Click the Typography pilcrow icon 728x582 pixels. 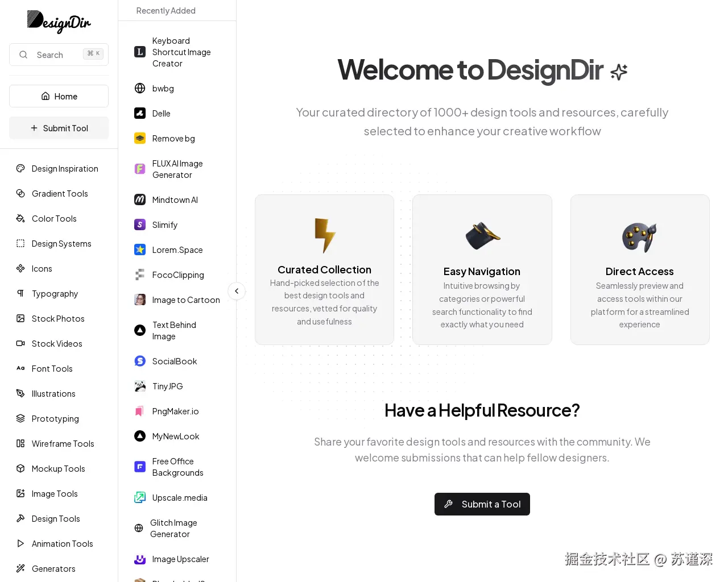point(20,293)
